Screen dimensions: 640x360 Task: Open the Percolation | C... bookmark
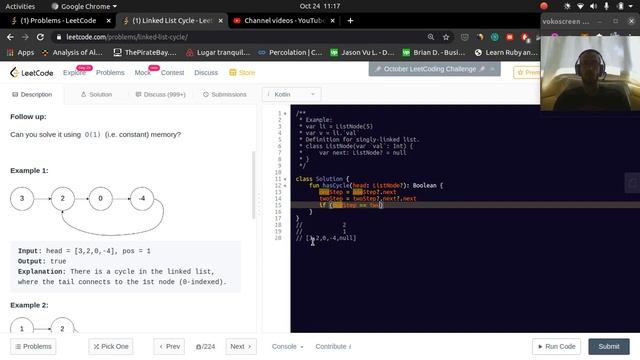(x=290, y=53)
